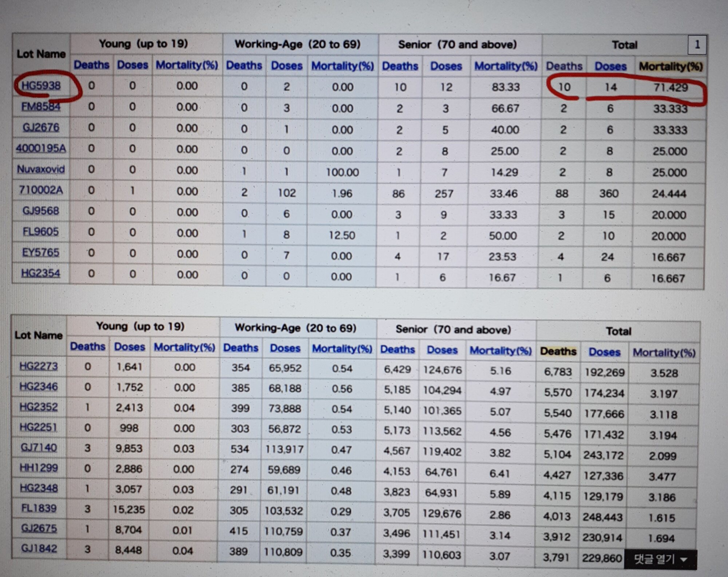Click the HG2273 lot link
The image size is (728, 577).
tap(39, 366)
